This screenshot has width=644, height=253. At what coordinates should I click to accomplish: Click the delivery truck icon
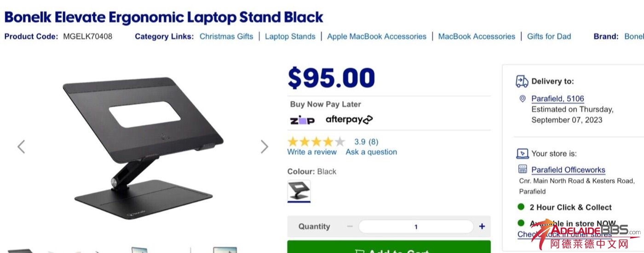tap(522, 82)
